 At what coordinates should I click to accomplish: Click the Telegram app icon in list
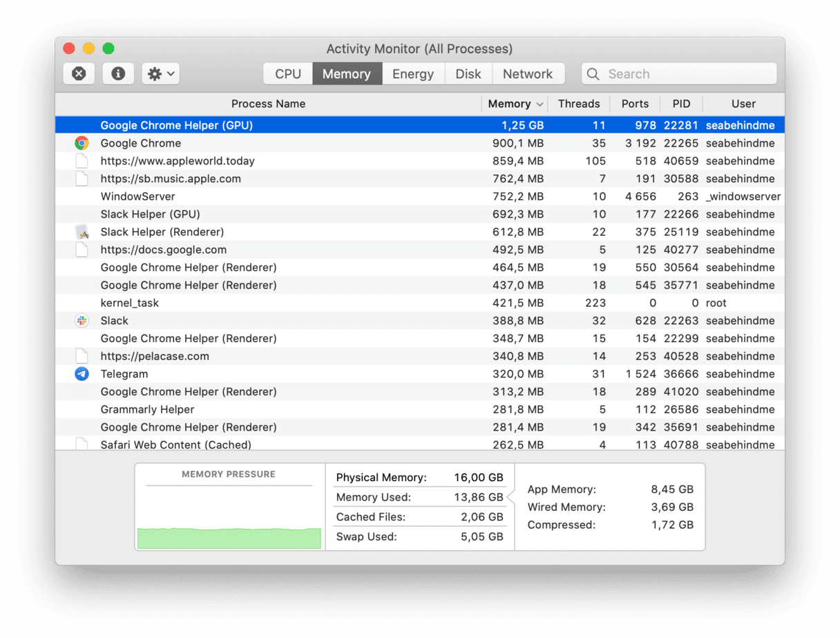point(82,374)
